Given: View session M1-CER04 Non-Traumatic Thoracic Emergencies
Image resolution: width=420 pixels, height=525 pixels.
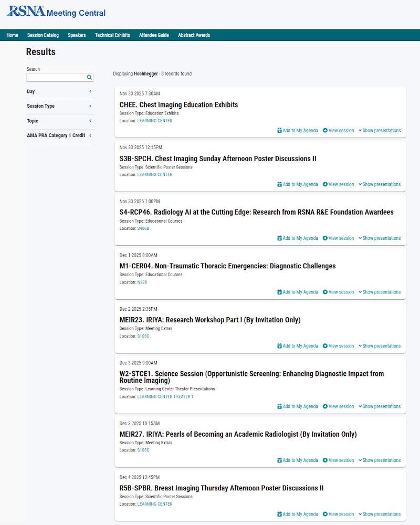Looking at the screenshot, I should [x=338, y=292].
